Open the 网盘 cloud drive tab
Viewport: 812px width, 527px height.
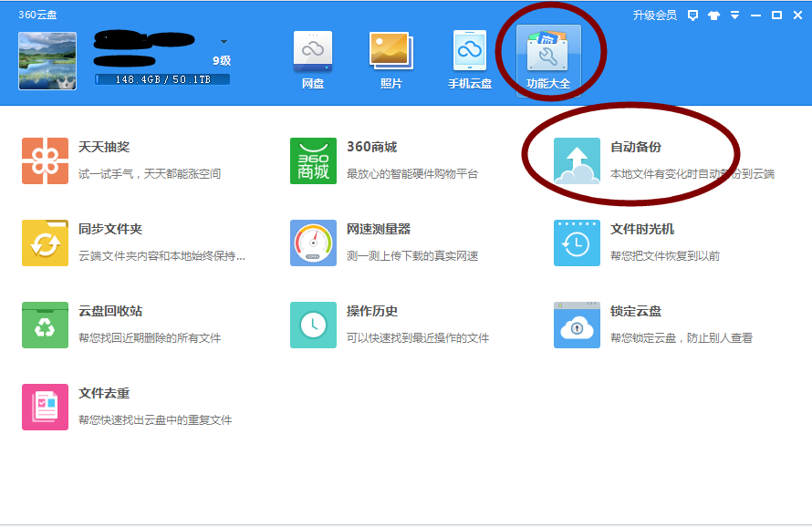[313, 60]
